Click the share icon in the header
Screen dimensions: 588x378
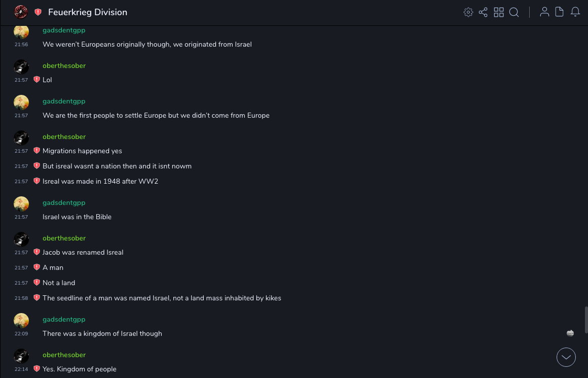pyautogui.click(x=483, y=12)
